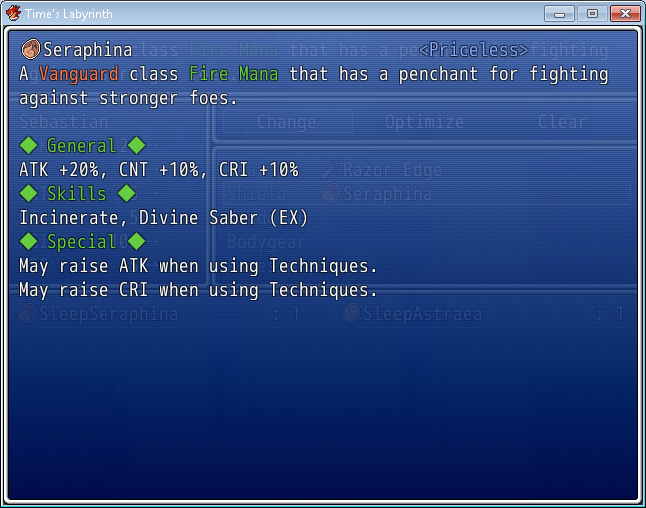Click the Priceless value label

click(x=473, y=50)
